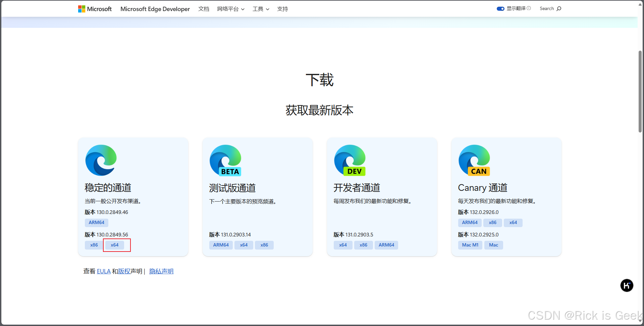
Task: Click the info icon beside 显示翻译
Action: (529, 8)
